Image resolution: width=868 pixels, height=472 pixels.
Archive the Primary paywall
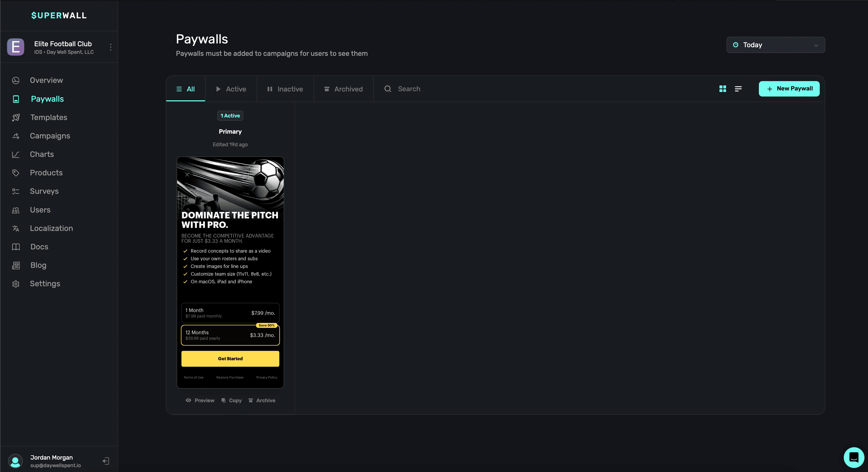click(x=262, y=400)
